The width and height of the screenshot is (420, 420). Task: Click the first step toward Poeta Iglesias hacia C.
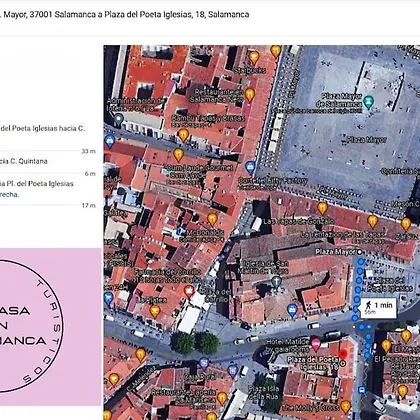click(48, 133)
